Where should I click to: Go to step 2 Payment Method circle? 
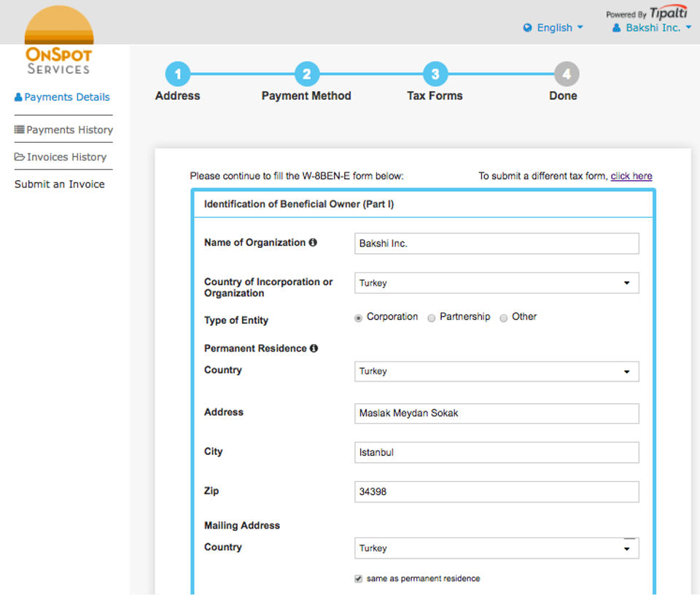307,74
